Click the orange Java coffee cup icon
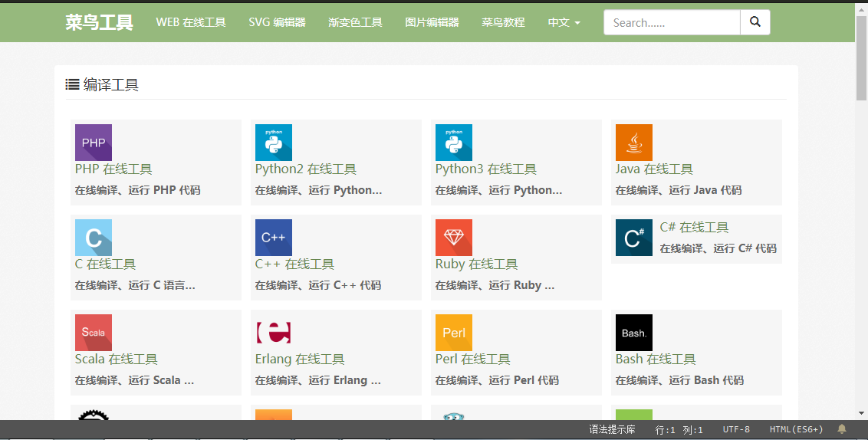This screenshot has height=440, width=868. coord(634,143)
